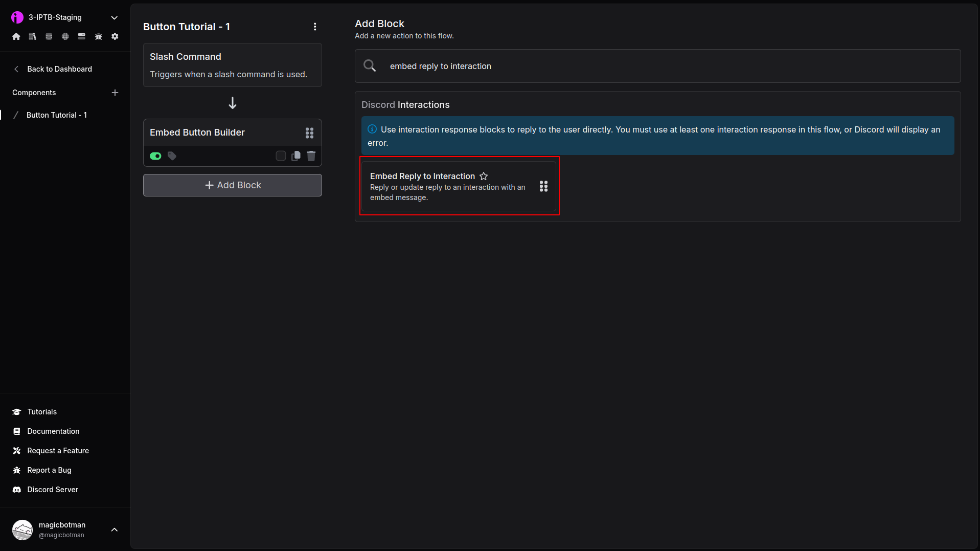Grab the Embed Button Builder drag handle
Viewport: 980px width, 551px height.
click(x=309, y=133)
